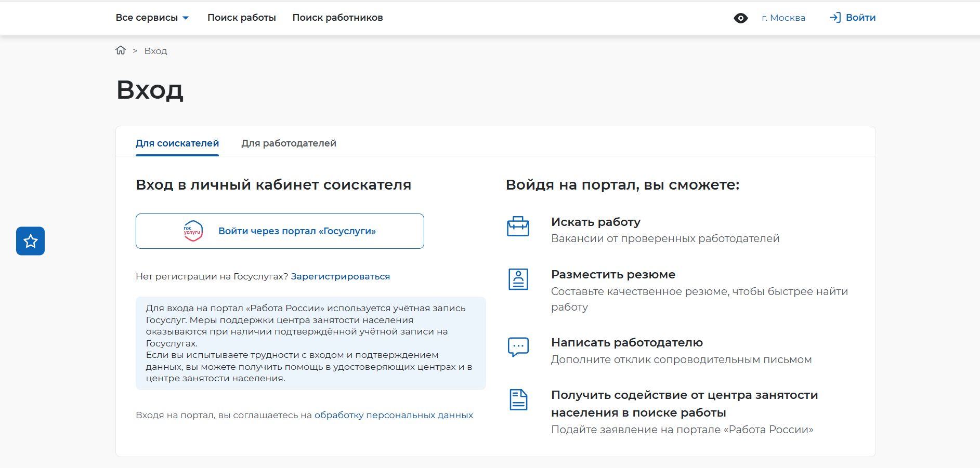Image resolution: width=980 pixels, height=468 pixels.
Task: Click the home icon in breadcrumbs
Action: (x=121, y=50)
